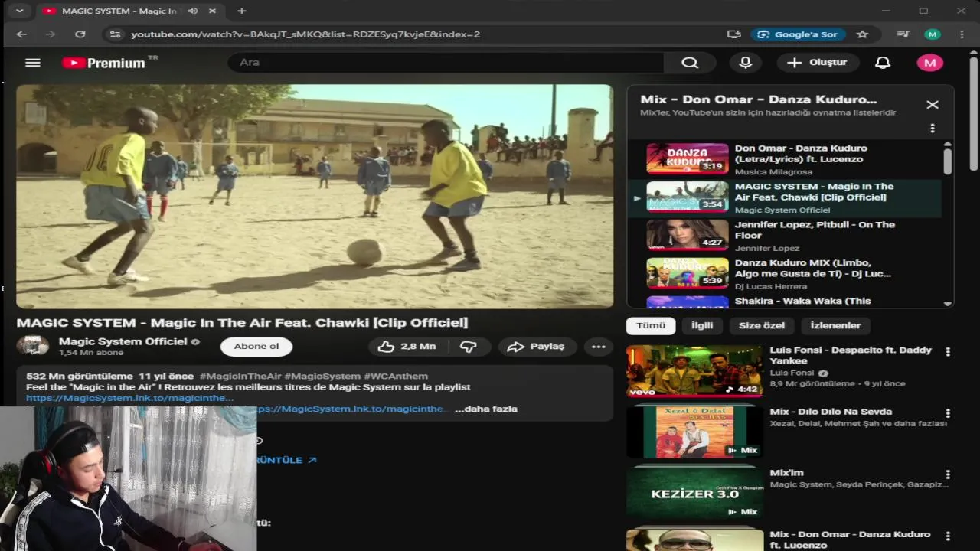Open the Oluştur create button
The image size is (980, 551).
click(x=818, y=63)
